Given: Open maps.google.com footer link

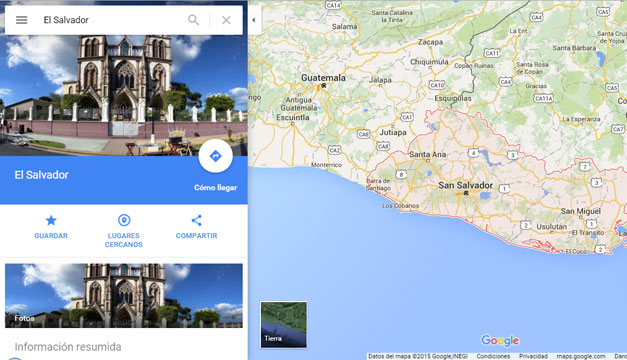Looking at the screenshot, I should coord(581,356).
